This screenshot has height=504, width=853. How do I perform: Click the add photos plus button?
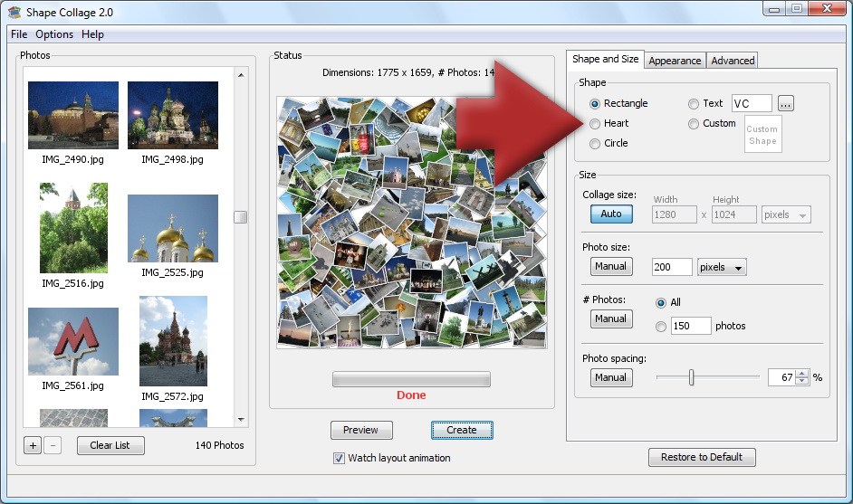tap(33, 445)
